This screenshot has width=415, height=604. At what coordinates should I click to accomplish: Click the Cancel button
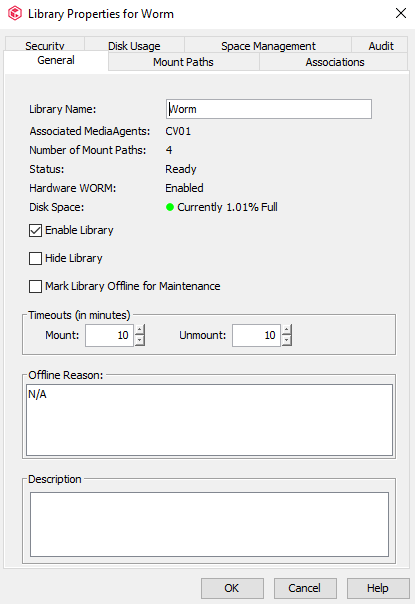click(x=305, y=588)
